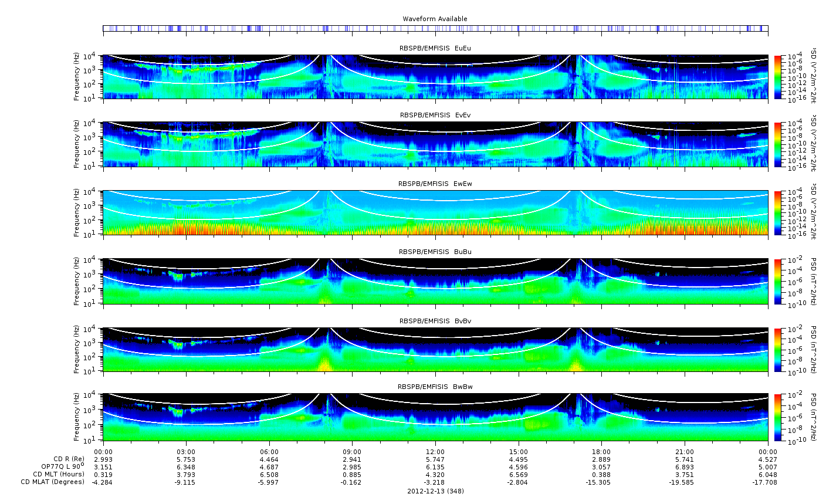
Task: Click the date label 2012-12-13 (348)
Action: coord(435,491)
